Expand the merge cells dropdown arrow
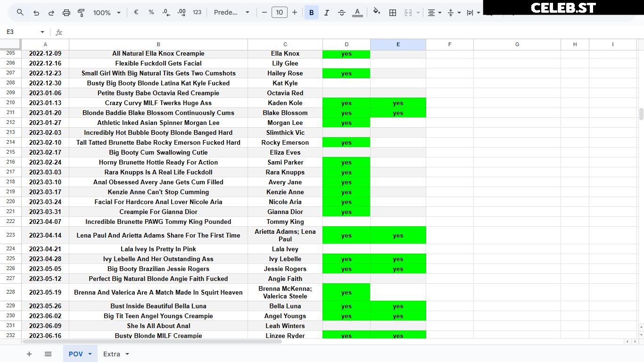The height and width of the screenshot is (362, 644). pos(418,13)
